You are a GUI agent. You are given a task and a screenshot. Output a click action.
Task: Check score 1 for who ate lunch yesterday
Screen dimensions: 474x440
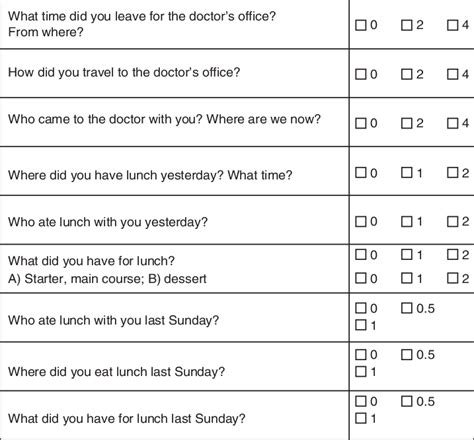pos(407,222)
